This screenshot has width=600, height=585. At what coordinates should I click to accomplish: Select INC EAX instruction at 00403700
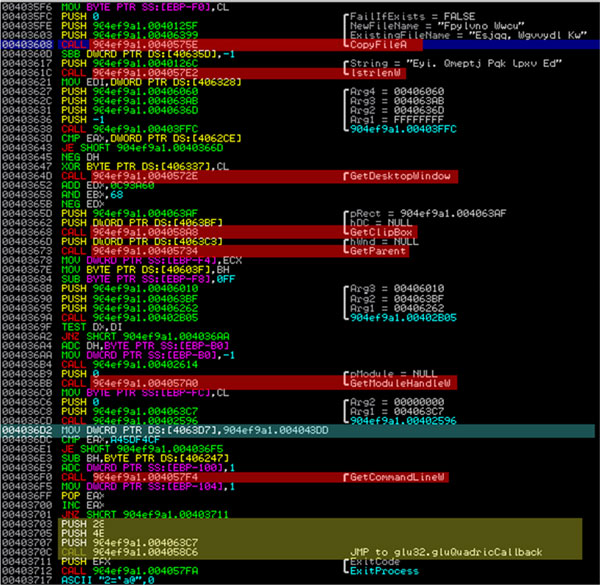pos(83,505)
